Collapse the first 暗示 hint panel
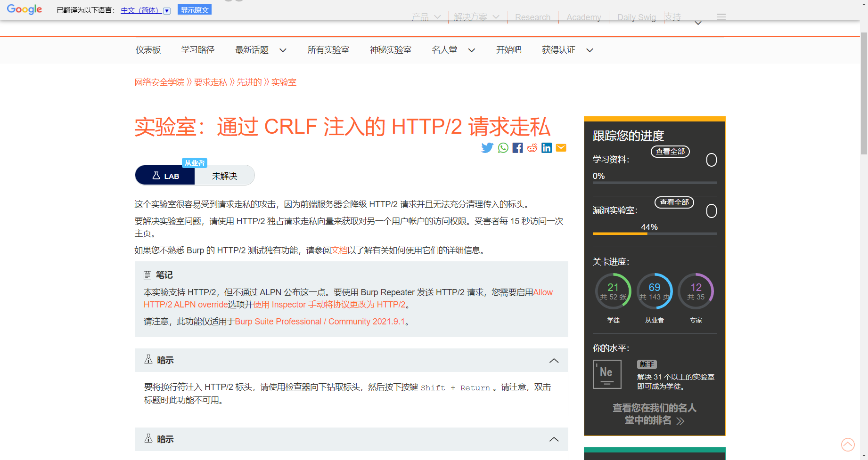 554,360
